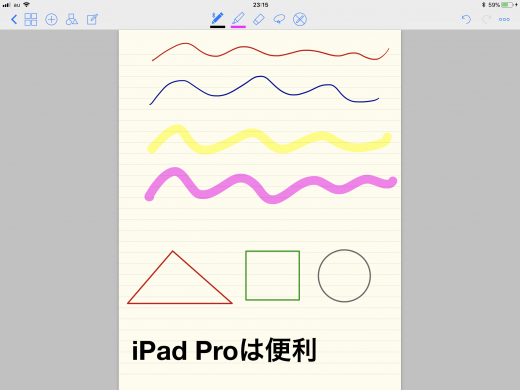Open the page thumbnails grid view

[x=31, y=19]
